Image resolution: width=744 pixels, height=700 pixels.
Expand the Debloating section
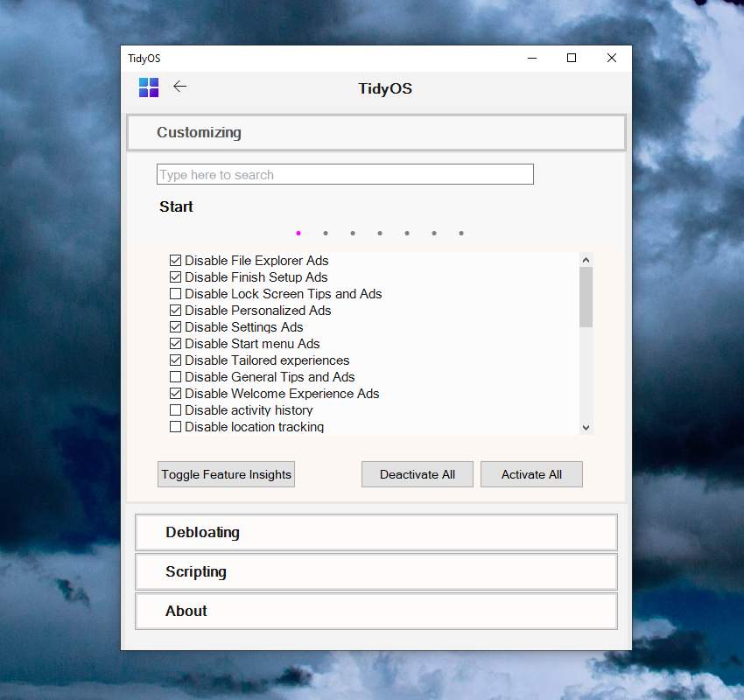tap(376, 532)
